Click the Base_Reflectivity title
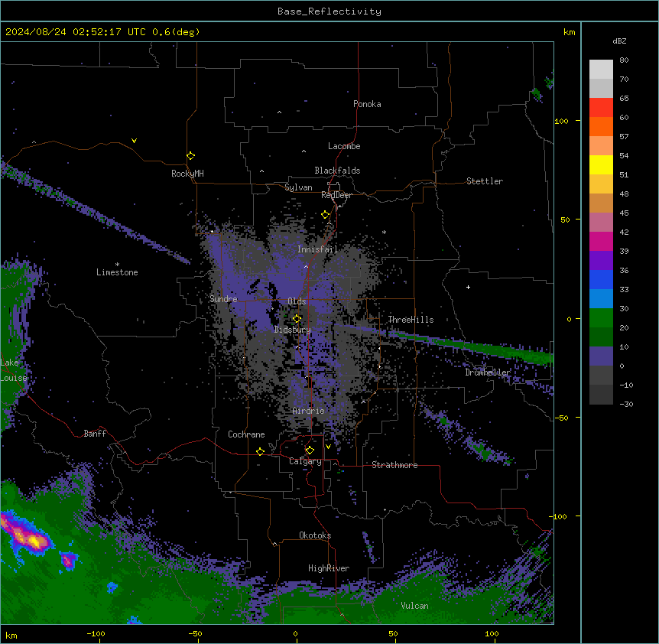The image size is (659, 644). (x=329, y=11)
